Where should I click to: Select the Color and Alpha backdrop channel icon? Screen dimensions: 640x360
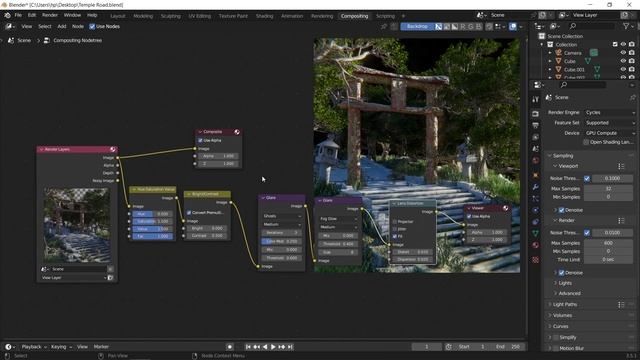click(x=438, y=27)
